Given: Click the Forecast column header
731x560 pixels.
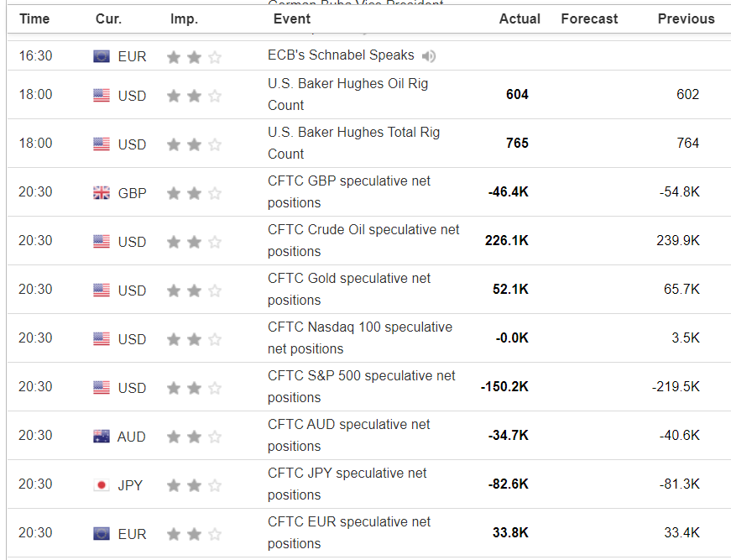Looking at the screenshot, I should pos(589,18).
